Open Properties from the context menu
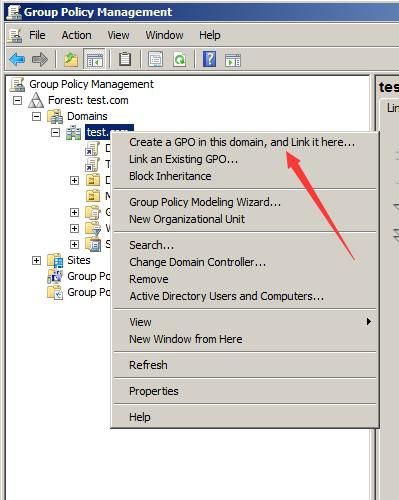 coord(245,391)
